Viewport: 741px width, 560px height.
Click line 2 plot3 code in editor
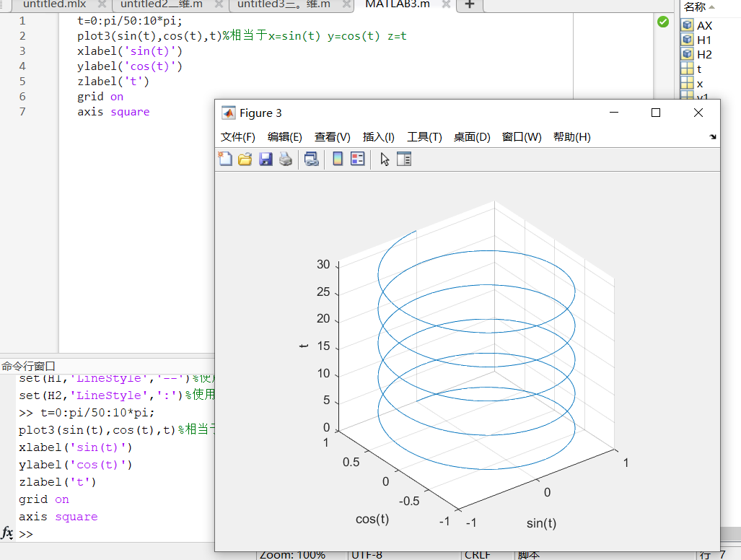pyautogui.click(x=242, y=36)
